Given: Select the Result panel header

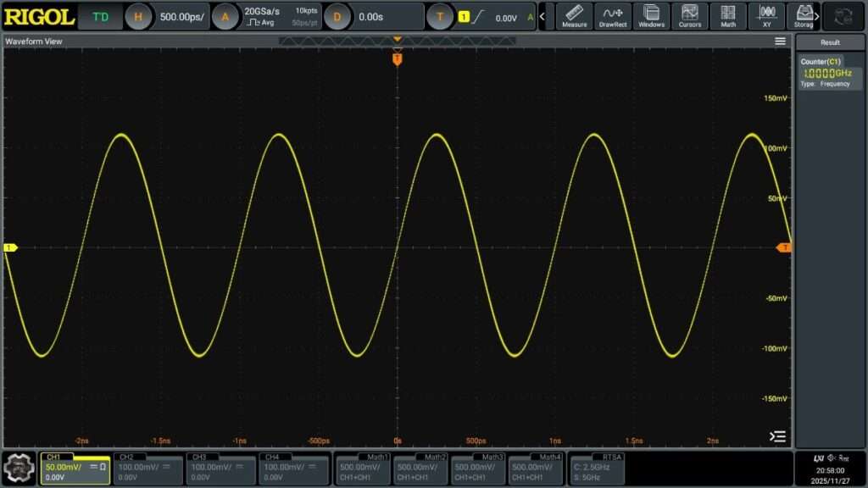Looking at the screenshot, I should coord(829,42).
